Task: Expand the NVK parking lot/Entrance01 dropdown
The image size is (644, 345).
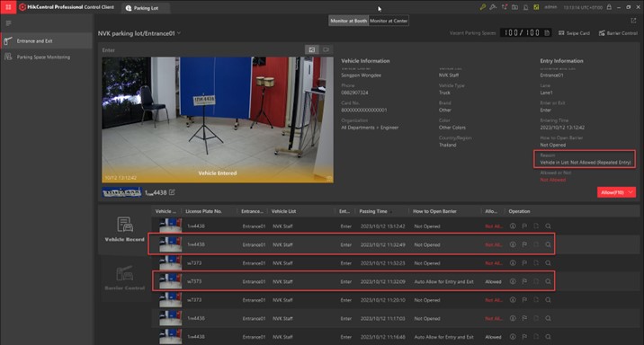Action: [x=179, y=33]
